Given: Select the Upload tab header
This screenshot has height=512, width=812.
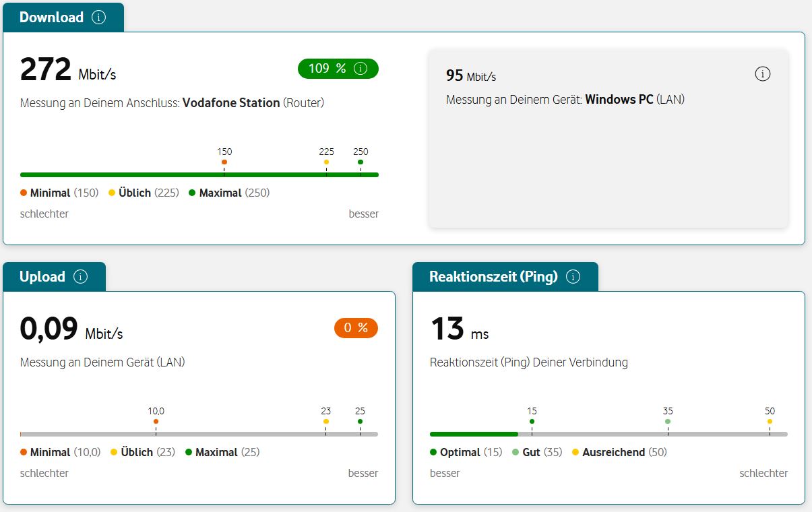Looking at the screenshot, I should tap(55, 277).
